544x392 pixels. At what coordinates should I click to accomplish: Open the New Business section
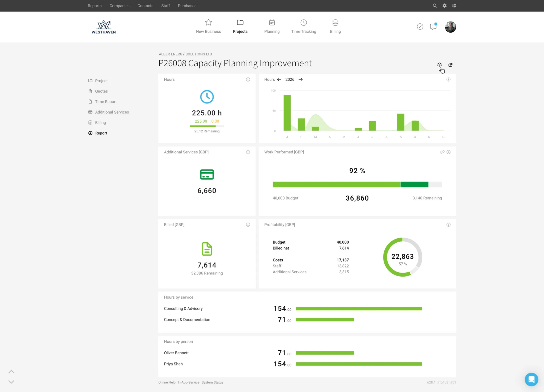[x=209, y=26]
